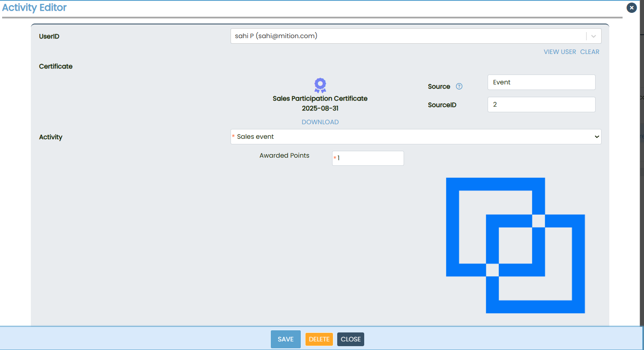
Task: Click the Awarded Points input field
Action: point(368,158)
